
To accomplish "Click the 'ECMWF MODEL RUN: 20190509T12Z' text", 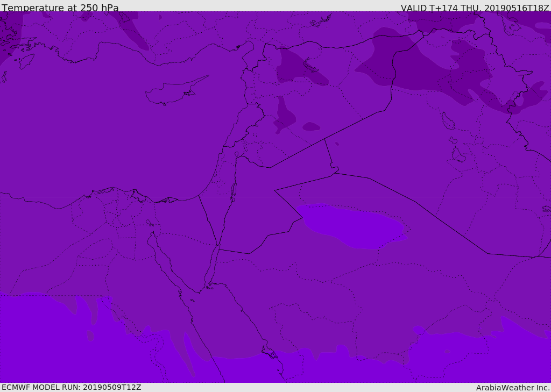I will [x=72, y=387].
